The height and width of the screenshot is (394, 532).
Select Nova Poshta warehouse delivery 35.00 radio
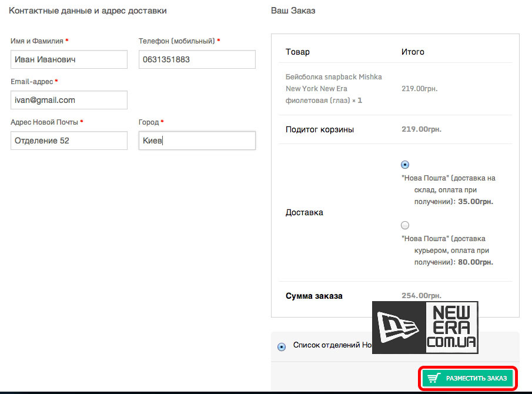(x=405, y=165)
